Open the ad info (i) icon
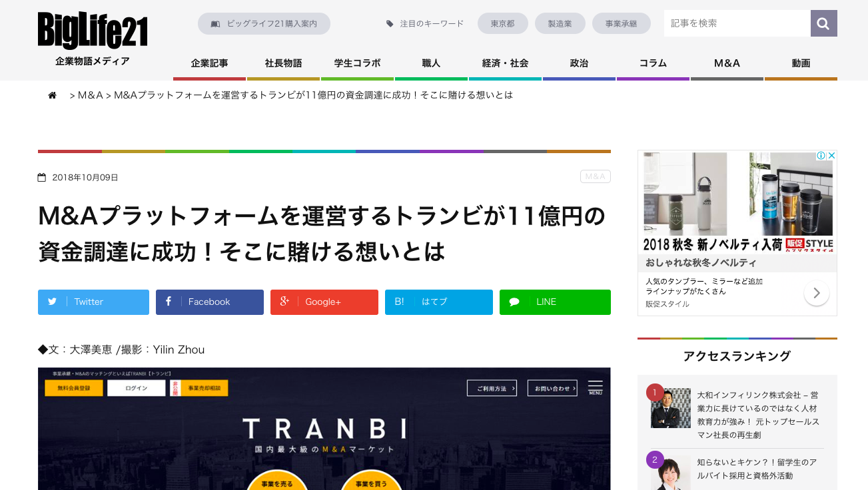 click(x=821, y=156)
